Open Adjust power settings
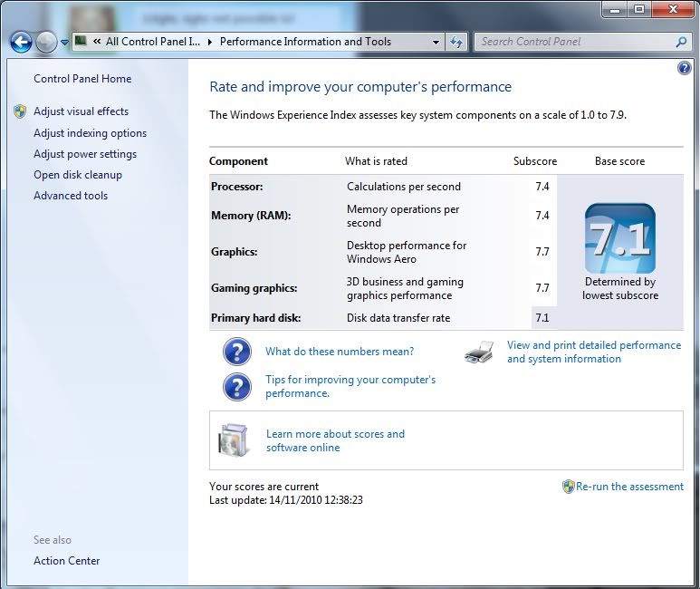This screenshot has height=589, width=700. click(x=85, y=154)
